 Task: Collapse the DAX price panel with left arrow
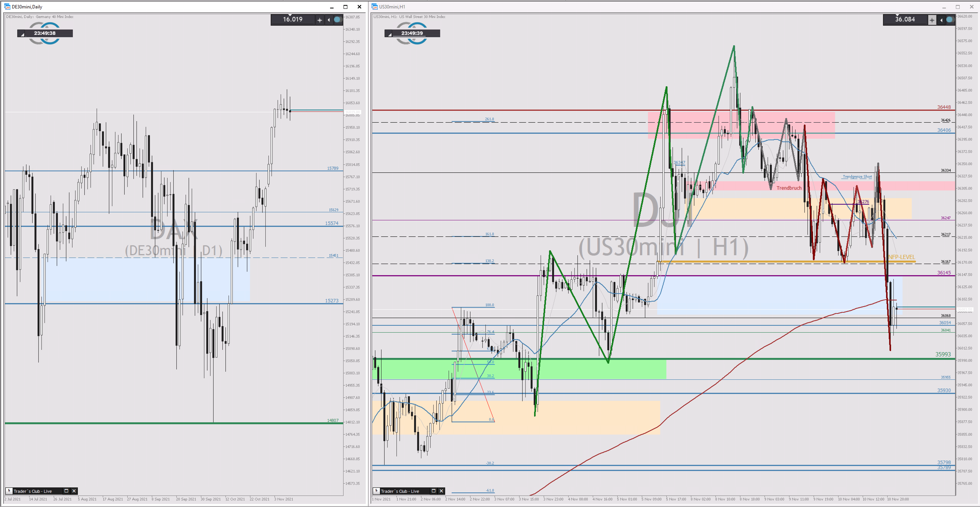tap(329, 20)
